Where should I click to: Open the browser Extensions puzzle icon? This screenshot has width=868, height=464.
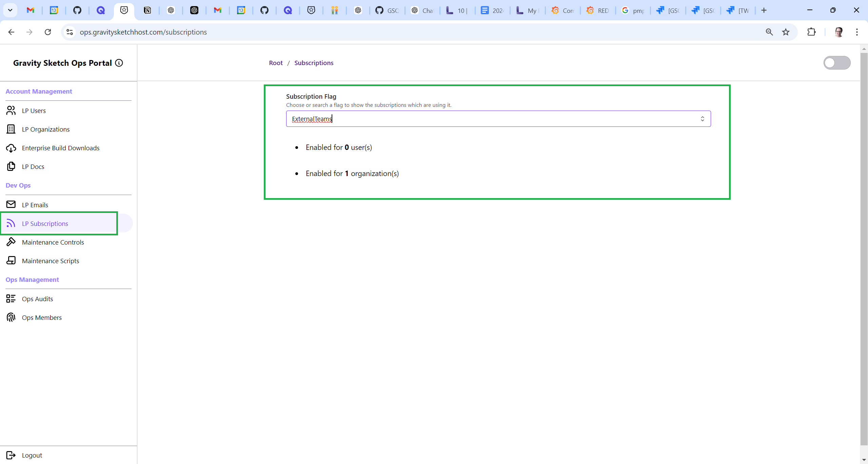pos(811,32)
